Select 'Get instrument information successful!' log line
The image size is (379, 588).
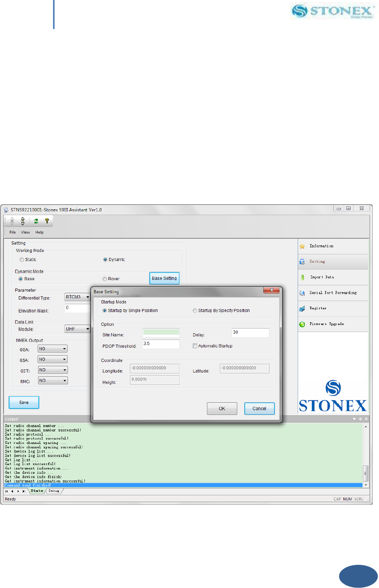coord(45,481)
